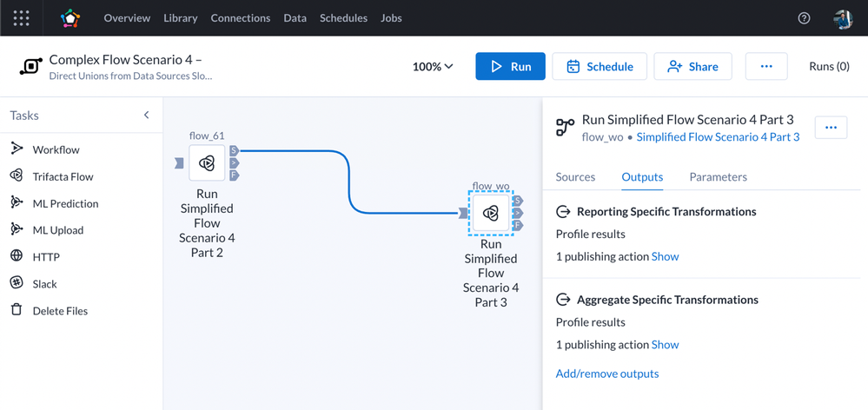
Task: Open the Simplified Flow Scenario 4 Part 3 link
Action: (718, 136)
